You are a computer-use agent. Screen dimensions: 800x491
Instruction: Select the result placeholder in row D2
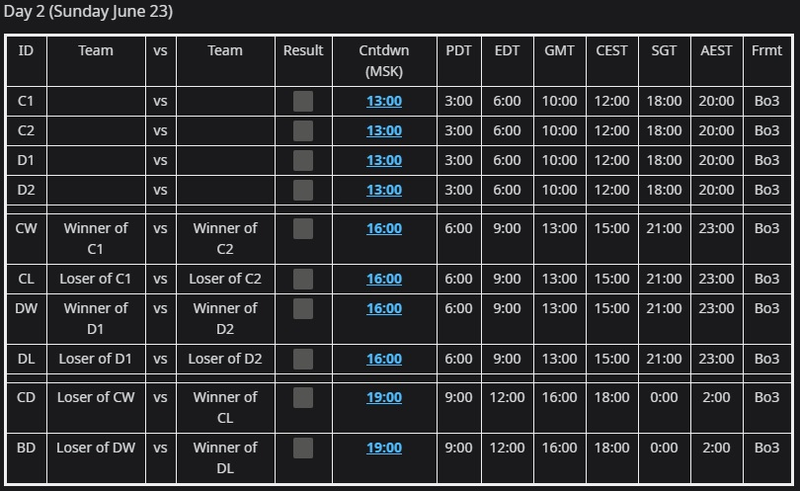[x=303, y=190]
